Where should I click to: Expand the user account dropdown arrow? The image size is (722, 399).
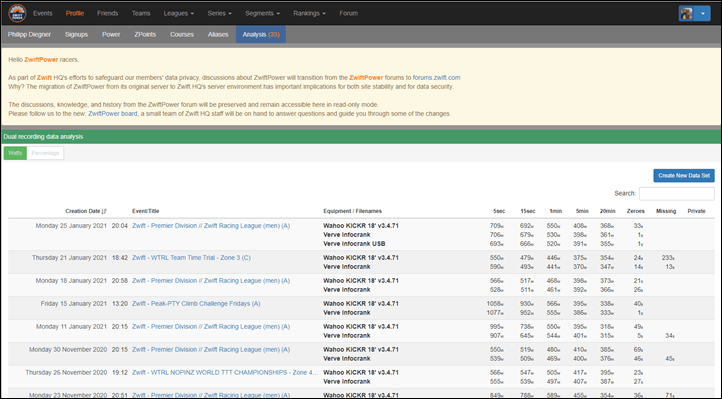[703, 13]
